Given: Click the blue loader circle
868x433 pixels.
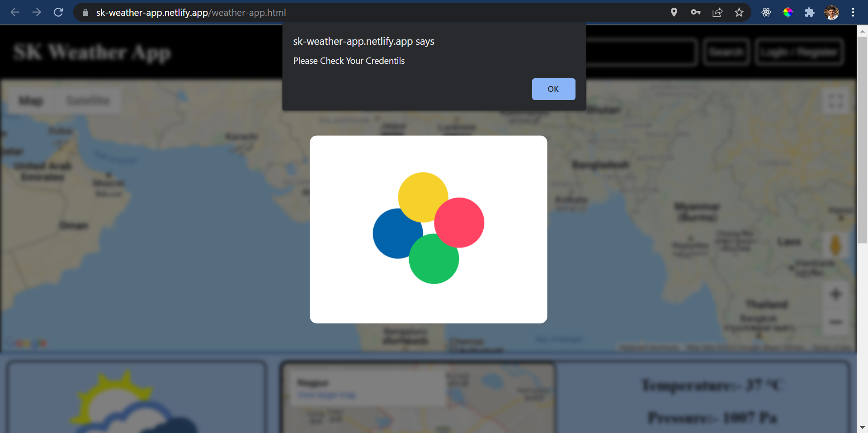Looking at the screenshot, I should click(x=398, y=233).
